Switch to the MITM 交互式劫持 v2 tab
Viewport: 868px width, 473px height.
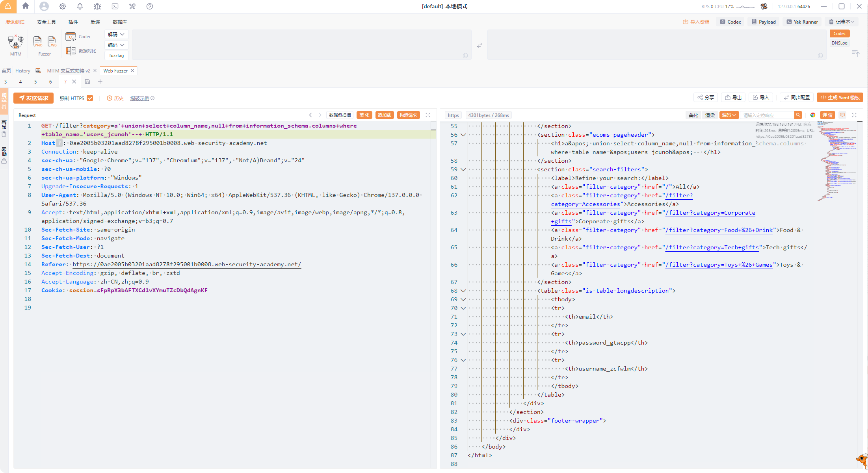click(x=69, y=70)
